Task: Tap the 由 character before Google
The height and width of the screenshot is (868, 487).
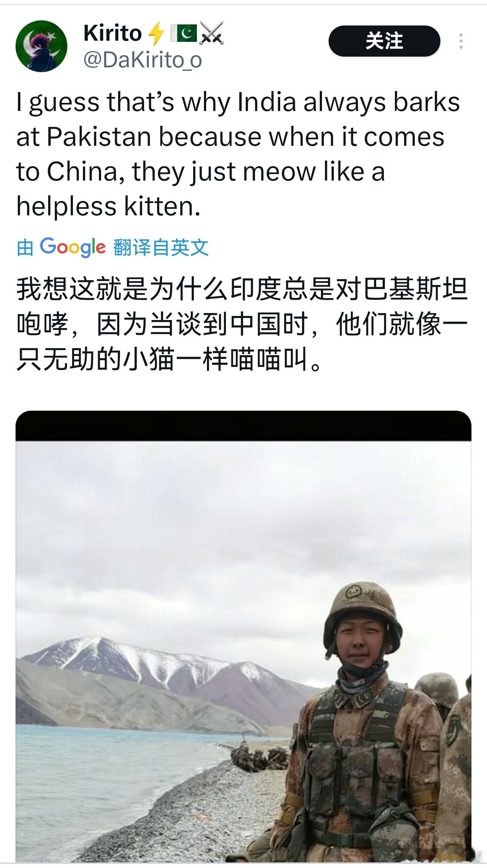Action: point(25,247)
